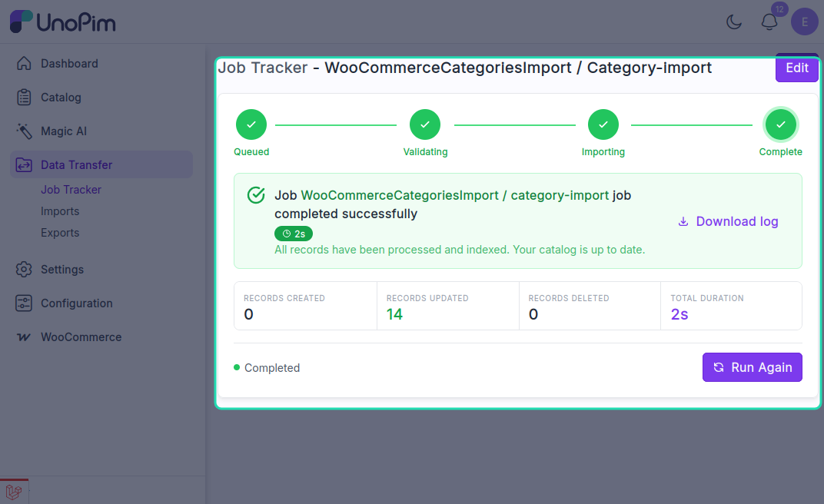Click the Queued step checkmark

click(251, 124)
